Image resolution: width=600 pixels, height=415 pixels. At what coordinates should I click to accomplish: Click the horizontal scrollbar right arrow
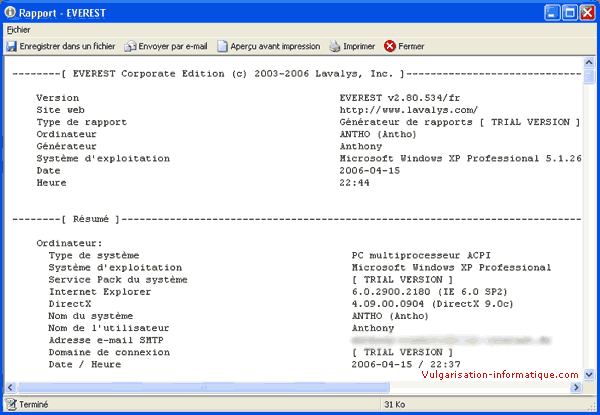(576, 387)
